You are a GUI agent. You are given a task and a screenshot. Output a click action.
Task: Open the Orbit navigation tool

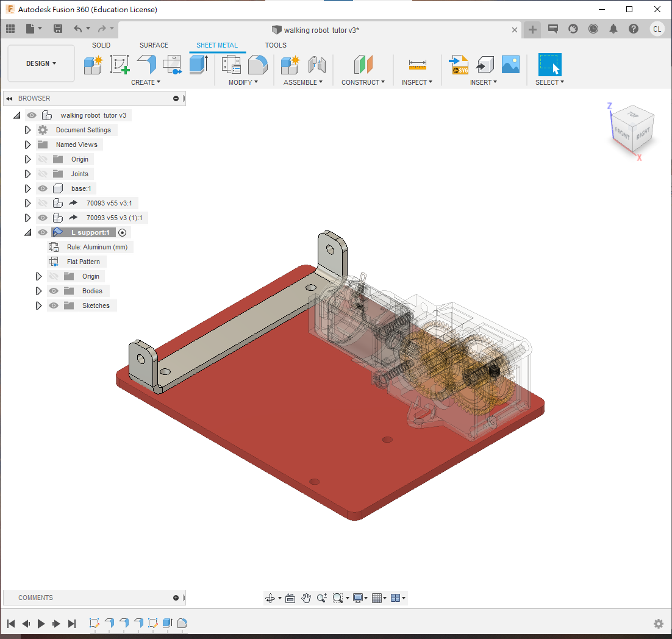[x=270, y=598]
